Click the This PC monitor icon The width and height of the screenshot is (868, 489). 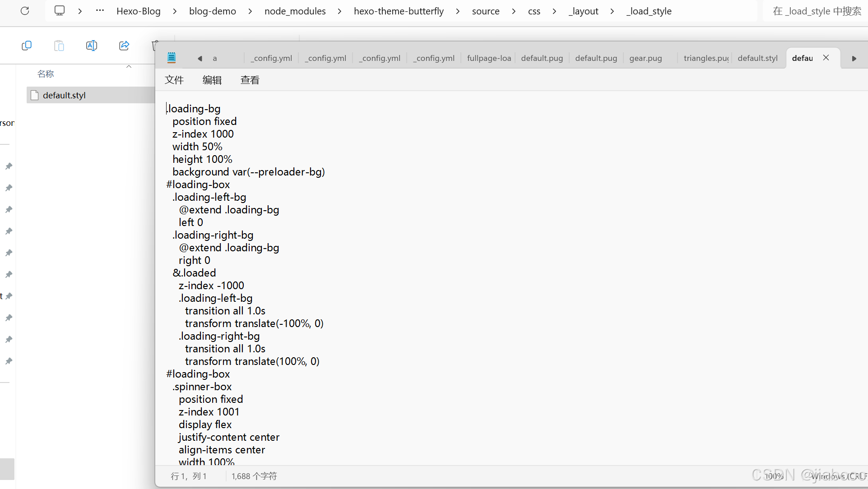point(60,11)
